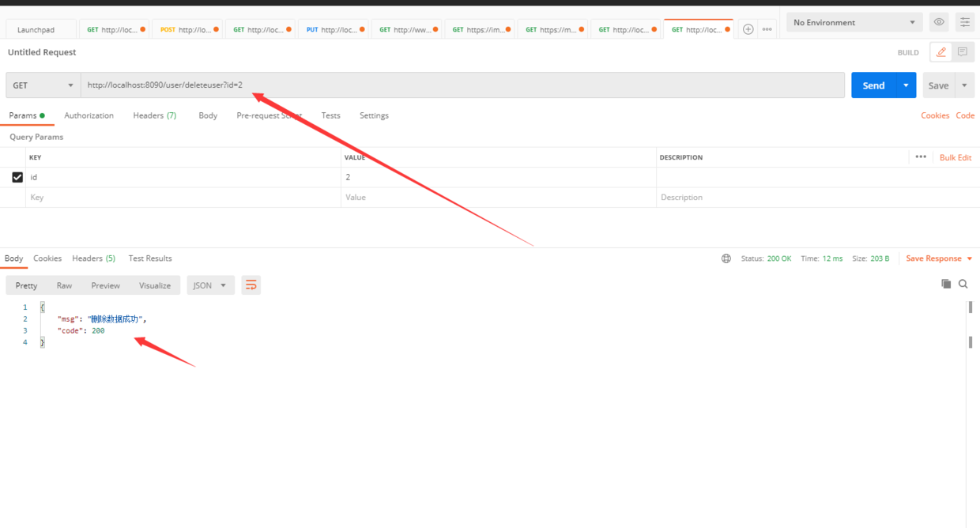This screenshot has width=980, height=528.
Task: Click the empty Value input field
Action: [x=499, y=198]
